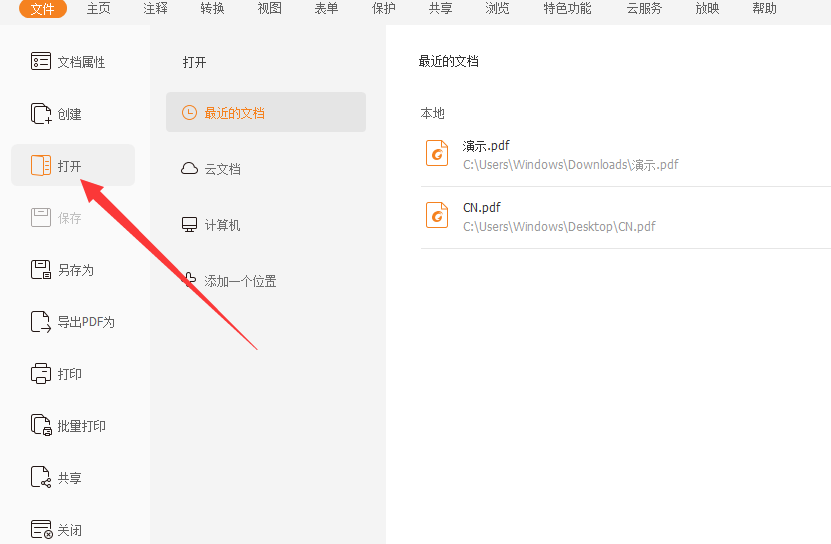Select the 创建 create icon in sidebar
The height and width of the screenshot is (544, 831).
[41, 114]
